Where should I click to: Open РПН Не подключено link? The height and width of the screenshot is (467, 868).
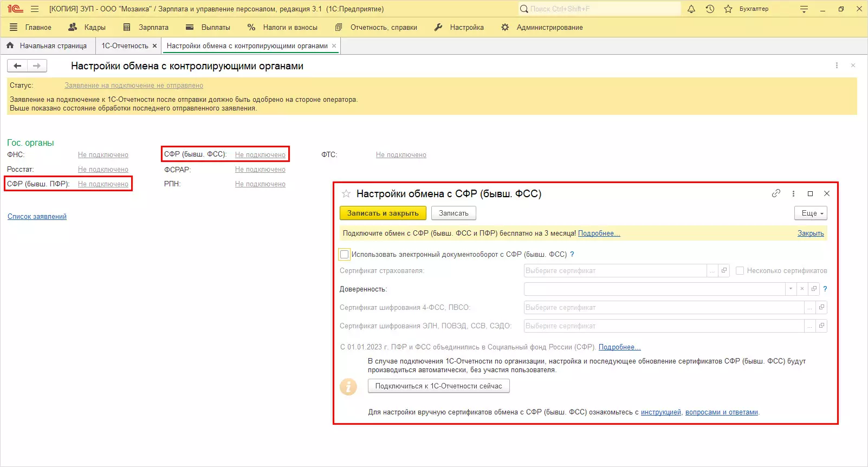tap(260, 184)
